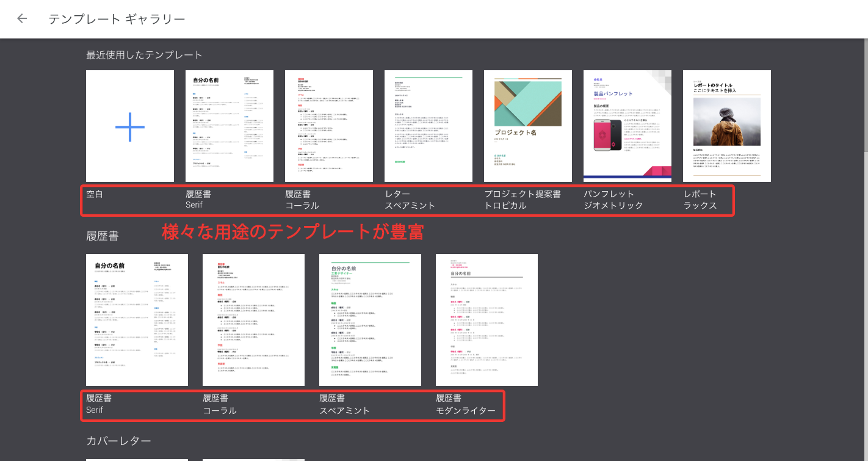This screenshot has width=868, height=461.
Task: Open スペアミント resume in 履歴書 section
Action: 371,320
